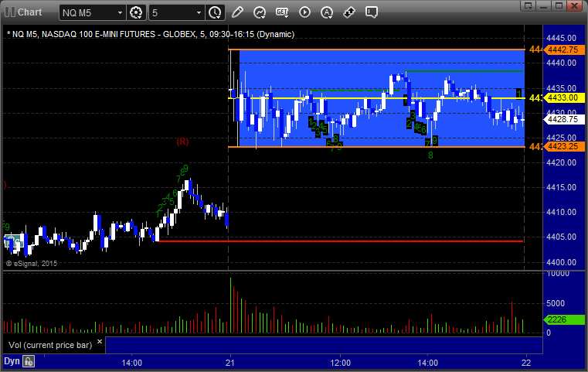588x372 pixels.
Task: Open the NQ M5 symbol dropdown
Action: pyautogui.click(x=120, y=13)
